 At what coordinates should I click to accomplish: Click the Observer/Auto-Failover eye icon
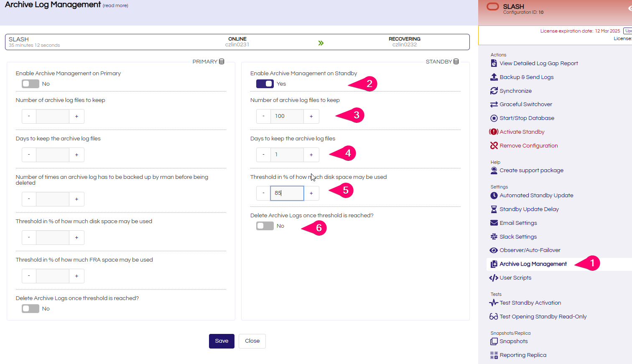pos(494,250)
